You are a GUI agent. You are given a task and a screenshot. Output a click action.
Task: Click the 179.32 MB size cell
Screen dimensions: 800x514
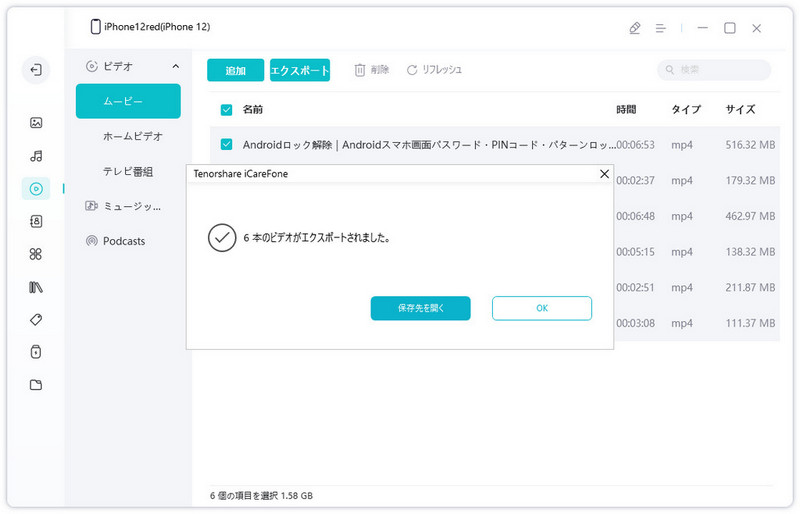pos(750,181)
